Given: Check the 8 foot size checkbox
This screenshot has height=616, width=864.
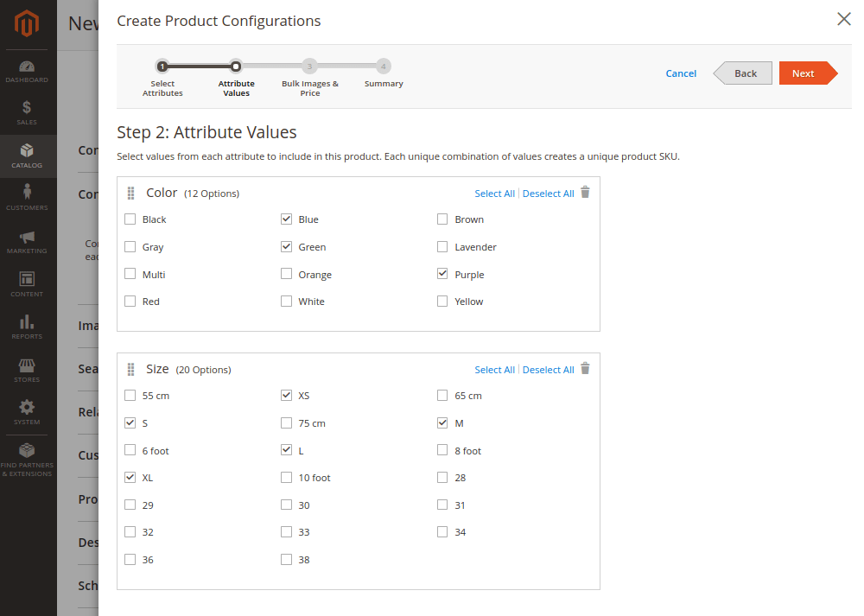Looking at the screenshot, I should pos(442,450).
